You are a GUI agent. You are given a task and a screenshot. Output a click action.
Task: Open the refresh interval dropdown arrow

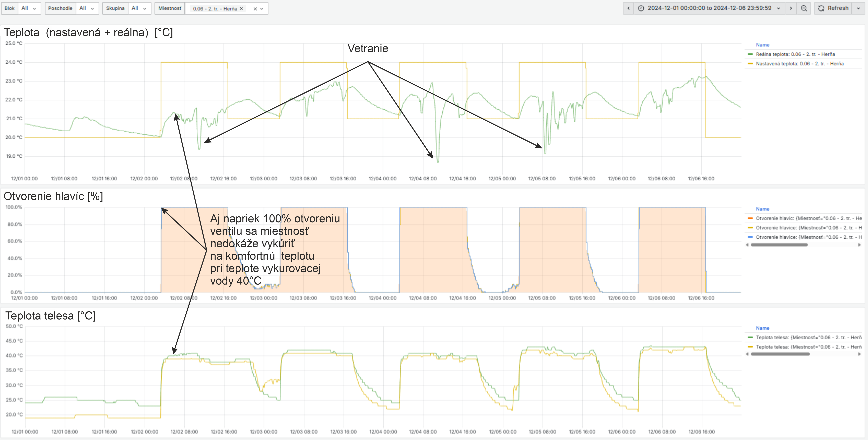(x=858, y=8)
